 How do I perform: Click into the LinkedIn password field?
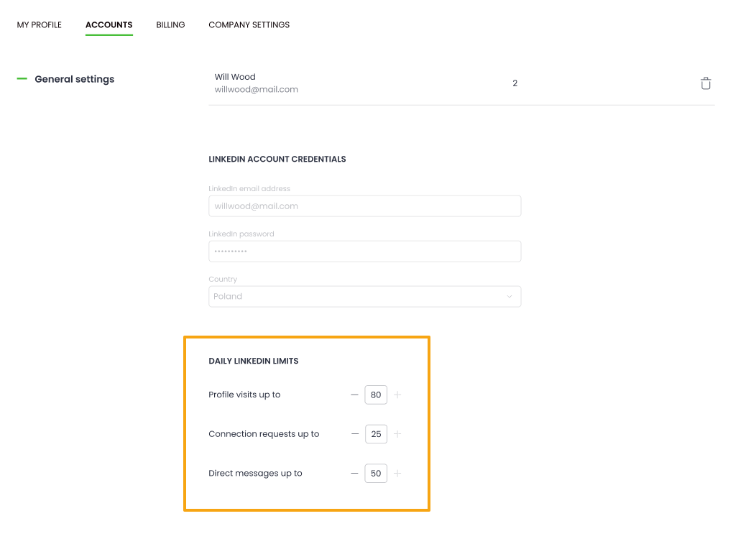coord(364,252)
